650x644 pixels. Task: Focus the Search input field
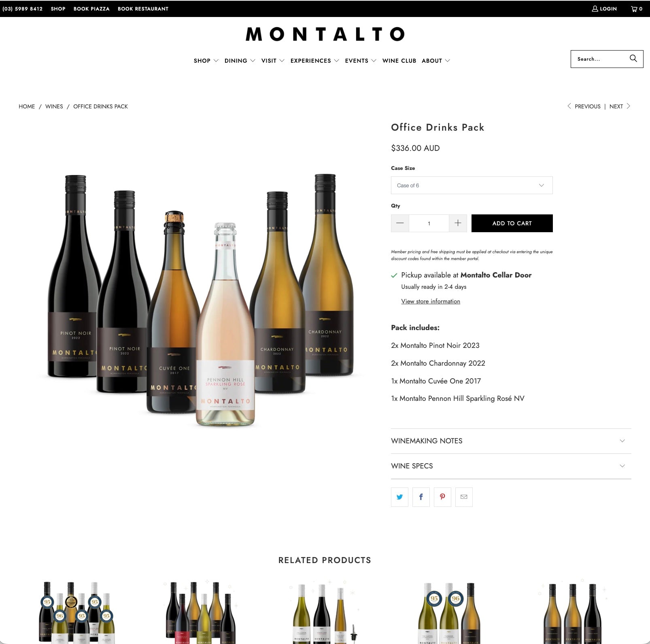coord(600,59)
